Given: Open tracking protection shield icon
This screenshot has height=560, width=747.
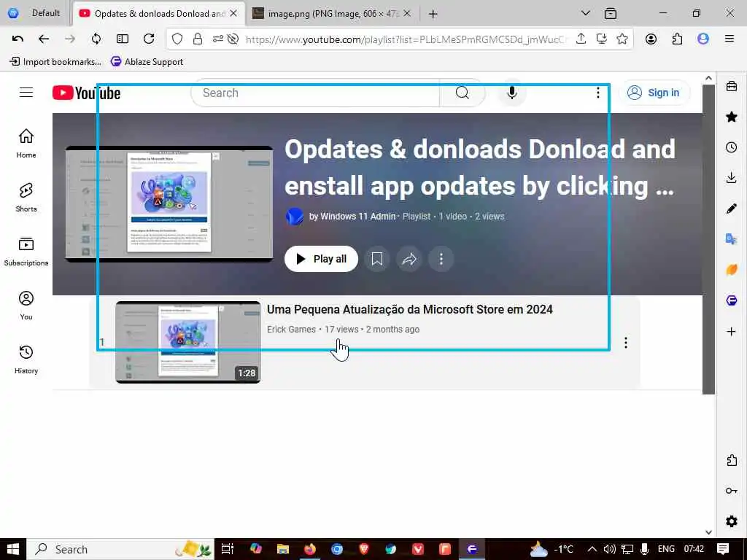Looking at the screenshot, I should 177,39.
